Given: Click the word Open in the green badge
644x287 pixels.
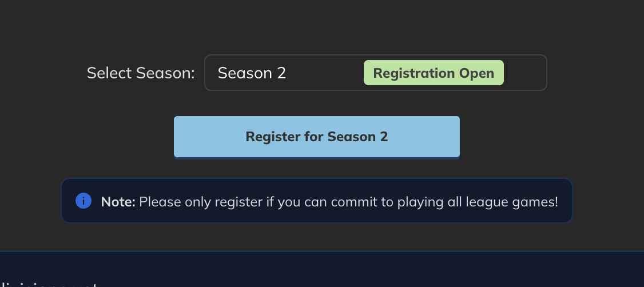Looking at the screenshot, I should click(476, 73).
